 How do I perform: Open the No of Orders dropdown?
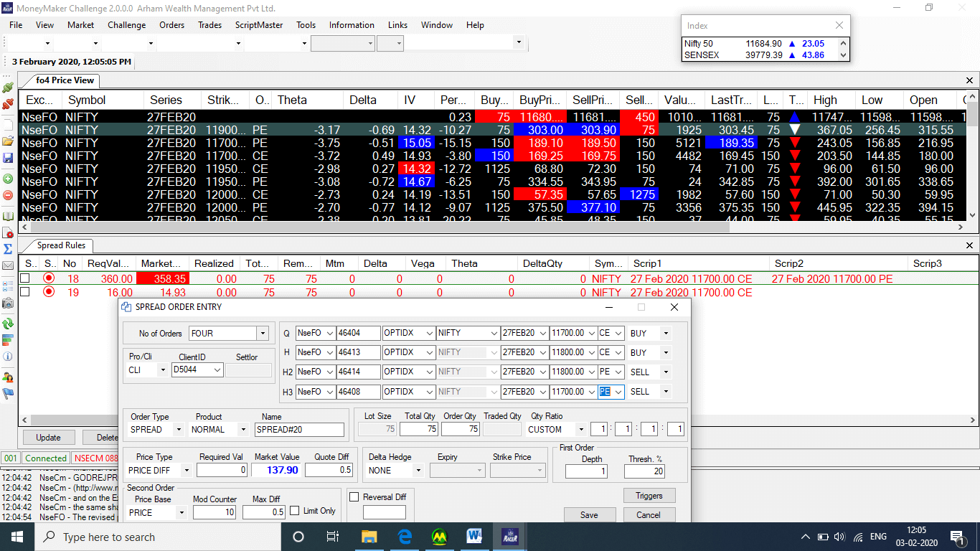coord(263,333)
